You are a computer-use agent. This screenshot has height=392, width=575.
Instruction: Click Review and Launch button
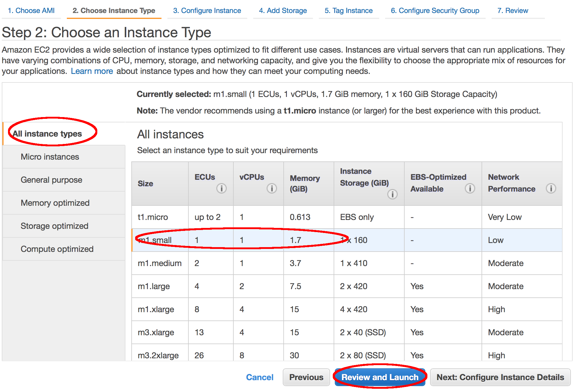click(x=380, y=377)
